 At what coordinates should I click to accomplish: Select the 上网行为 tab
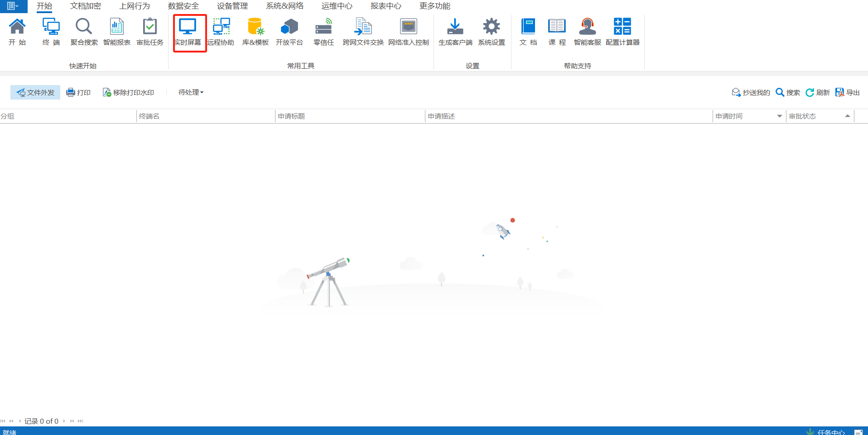[x=135, y=6]
